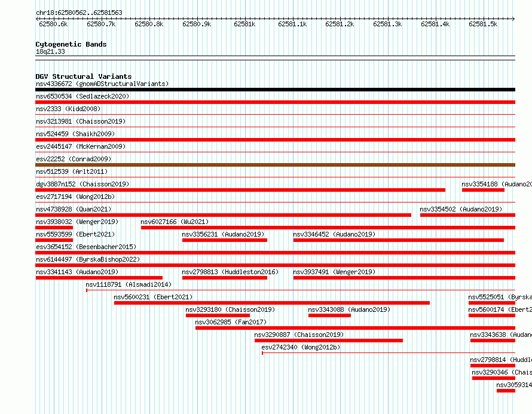Select nsv2798814 Huddleston variant label
Image resolution: width=532 pixels, height=414 pixels.
(x=501, y=360)
